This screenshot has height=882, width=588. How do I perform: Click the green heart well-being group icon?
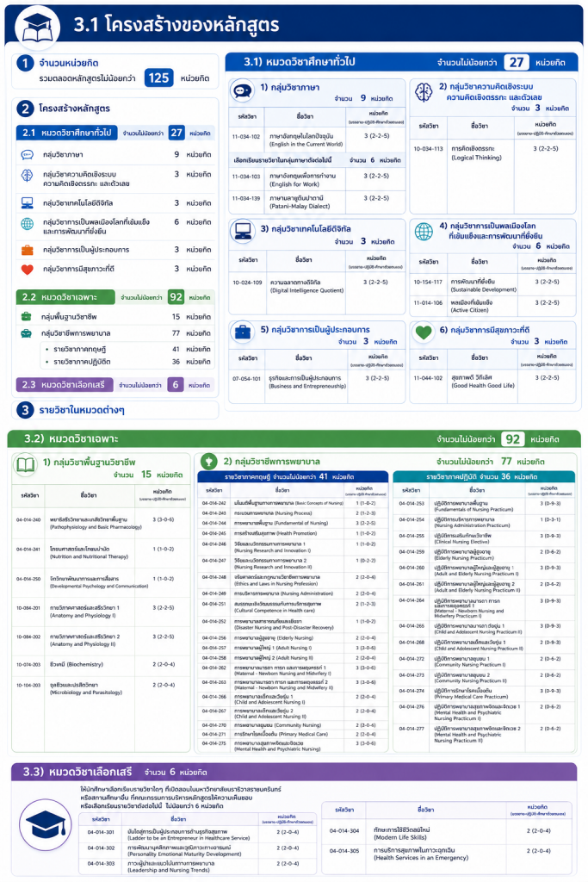[424, 332]
